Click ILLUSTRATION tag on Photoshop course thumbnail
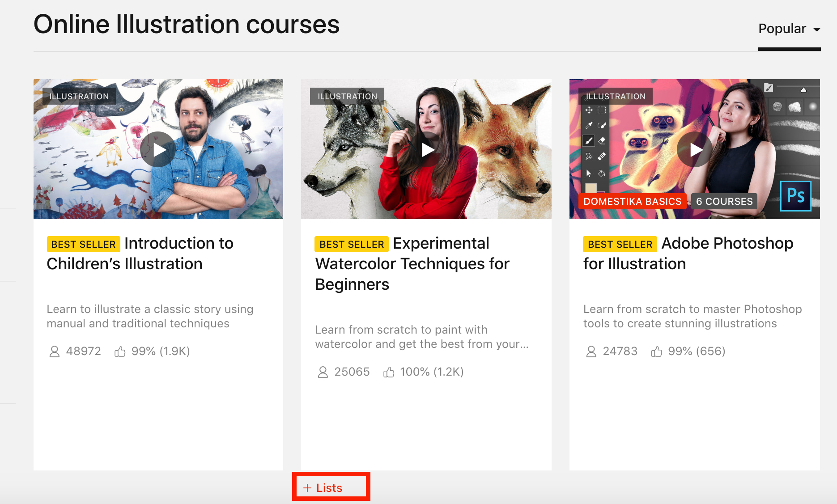 click(616, 96)
